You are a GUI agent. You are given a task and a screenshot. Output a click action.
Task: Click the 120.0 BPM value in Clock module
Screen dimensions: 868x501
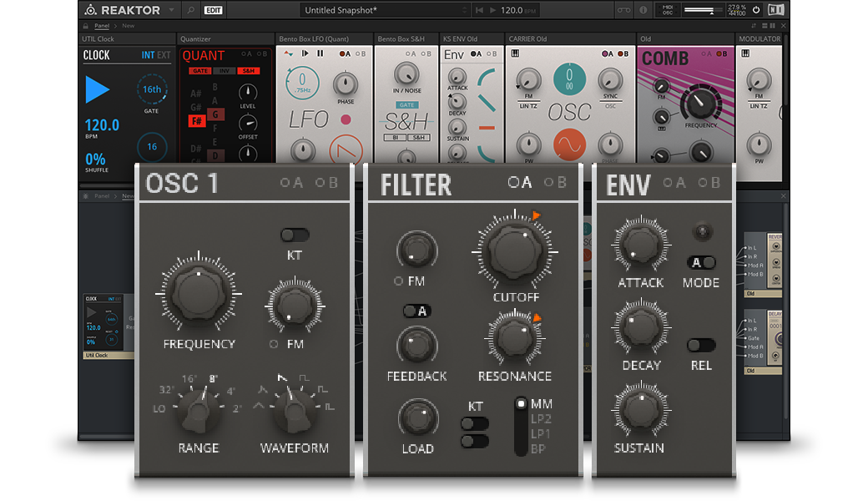[x=102, y=125]
